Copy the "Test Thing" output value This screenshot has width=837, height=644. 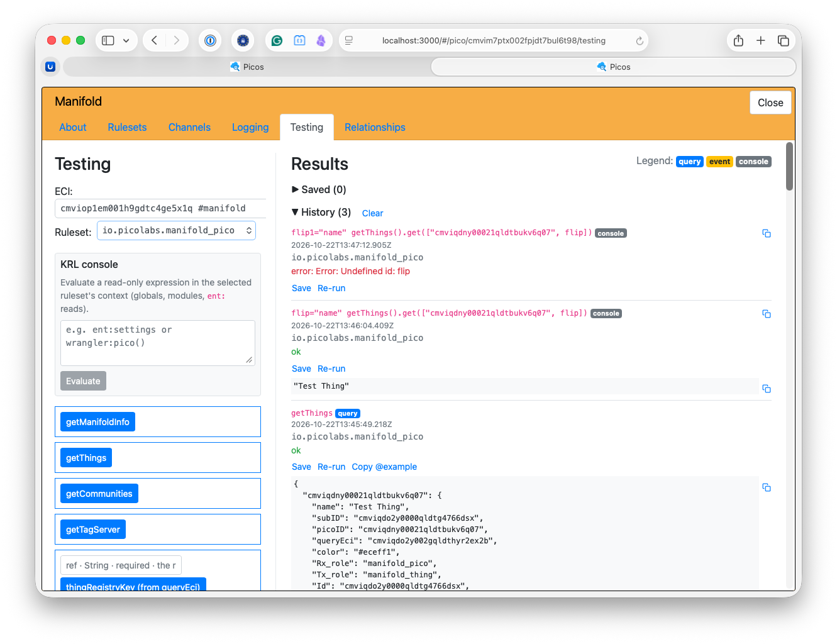tap(766, 389)
